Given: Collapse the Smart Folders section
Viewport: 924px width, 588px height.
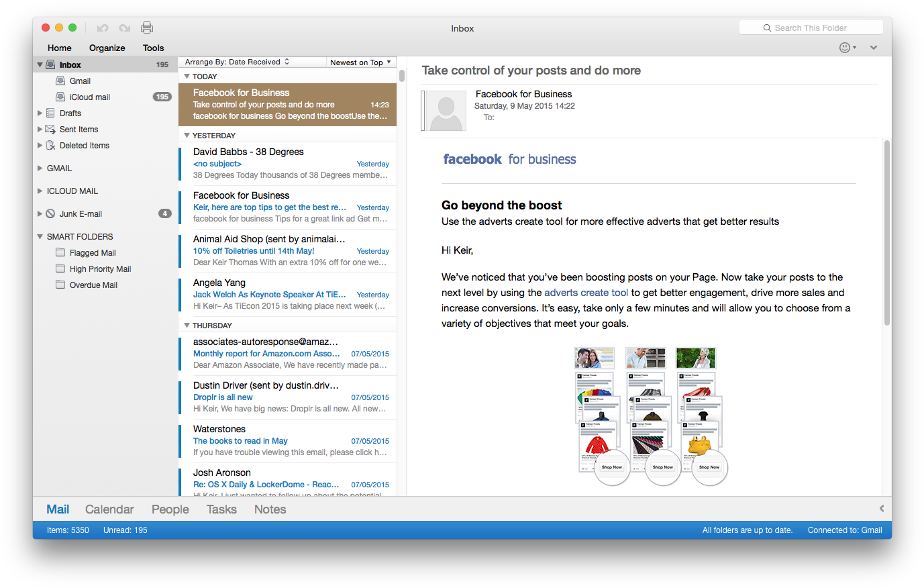Looking at the screenshot, I should pyautogui.click(x=40, y=237).
